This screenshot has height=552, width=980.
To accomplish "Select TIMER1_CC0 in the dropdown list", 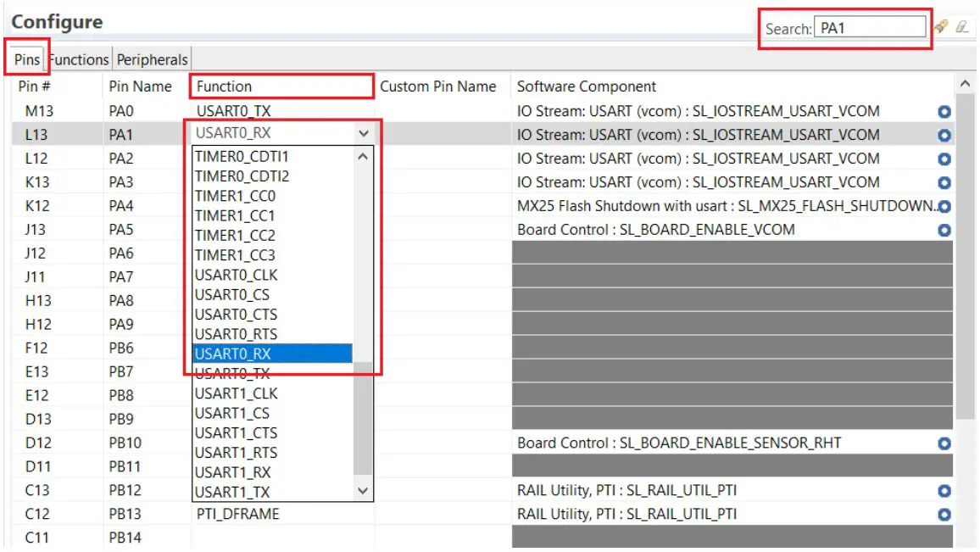I will coord(272,196).
